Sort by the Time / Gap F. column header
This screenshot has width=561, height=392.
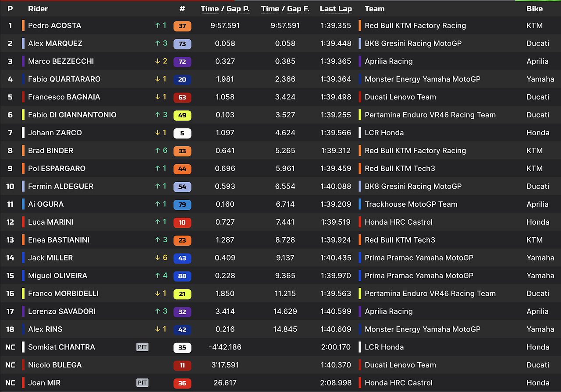(x=285, y=9)
